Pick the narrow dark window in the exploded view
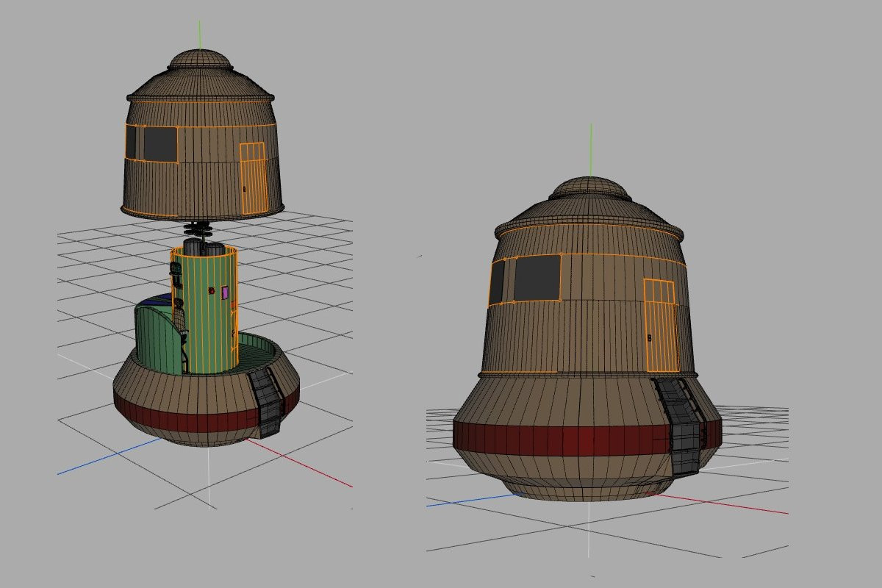 pos(131,143)
